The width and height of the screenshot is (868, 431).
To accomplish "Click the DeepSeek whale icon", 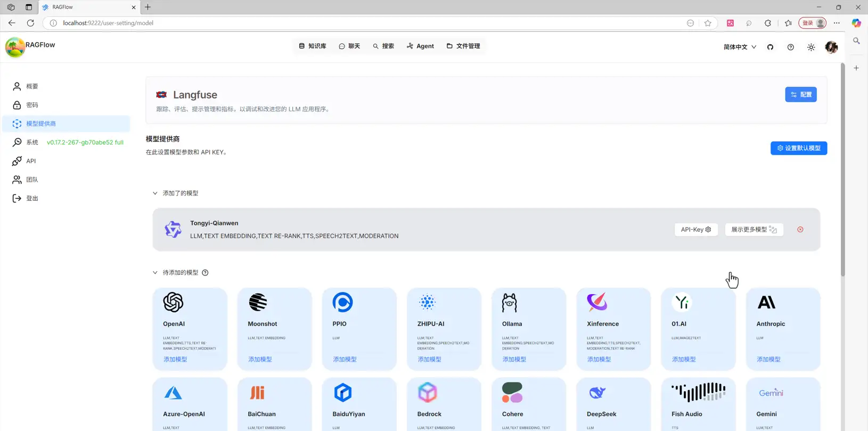I will [x=597, y=393].
